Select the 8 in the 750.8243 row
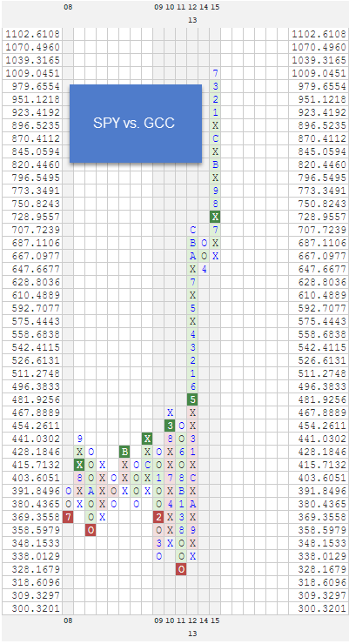The width and height of the screenshot is (349, 644). (x=215, y=204)
